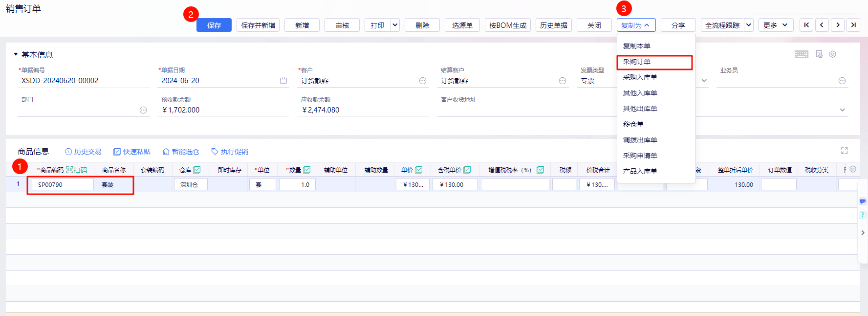Click the 全流程跟踪 button
The image size is (868, 316).
pos(722,25)
